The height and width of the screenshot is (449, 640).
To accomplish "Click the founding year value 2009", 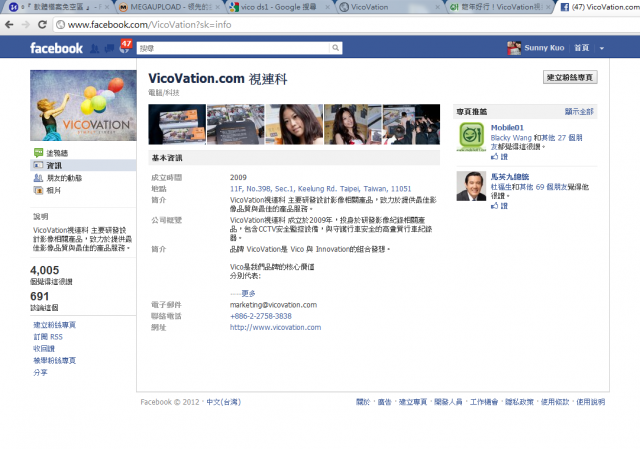I will [x=238, y=177].
